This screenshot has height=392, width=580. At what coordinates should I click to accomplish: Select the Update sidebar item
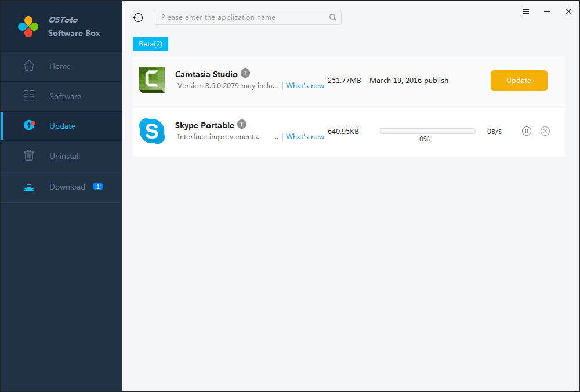click(x=61, y=126)
